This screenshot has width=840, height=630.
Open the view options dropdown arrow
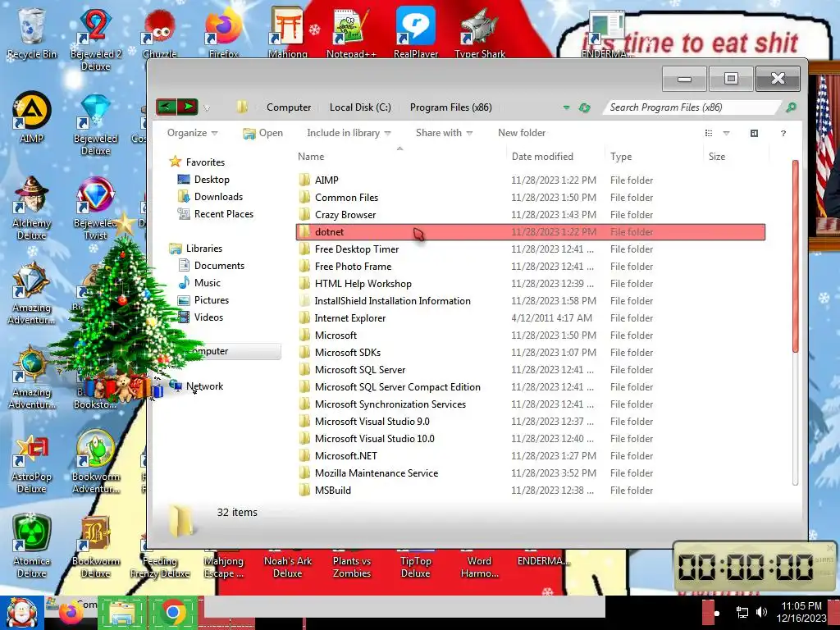coord(727,133)
